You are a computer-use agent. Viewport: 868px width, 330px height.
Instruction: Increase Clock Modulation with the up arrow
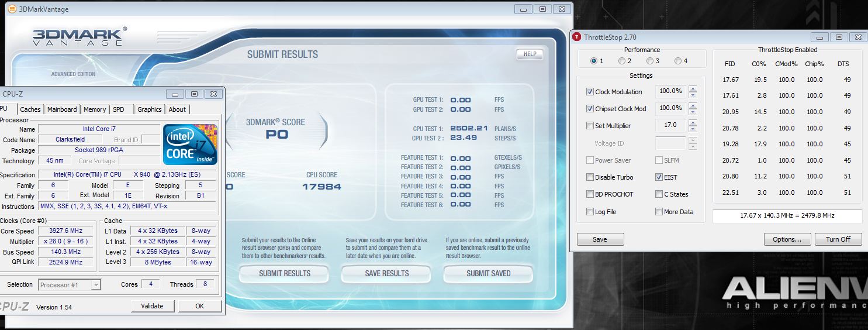coord(693,88)
